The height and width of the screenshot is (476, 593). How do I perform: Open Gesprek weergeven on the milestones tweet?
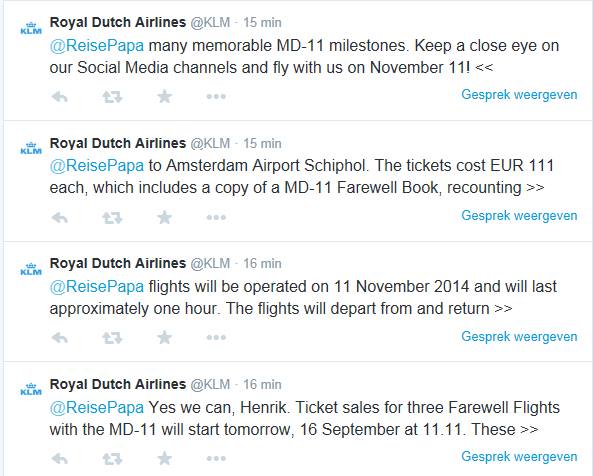tap(519, 95)
